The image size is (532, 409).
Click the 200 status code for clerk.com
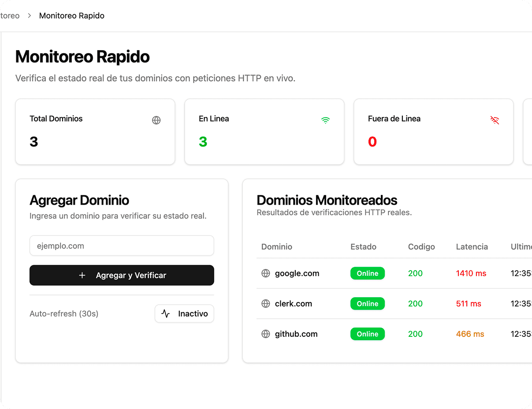415,303
